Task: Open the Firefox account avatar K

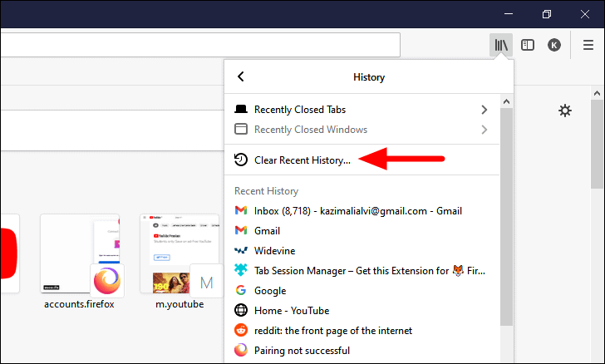Action: point(554,45)
